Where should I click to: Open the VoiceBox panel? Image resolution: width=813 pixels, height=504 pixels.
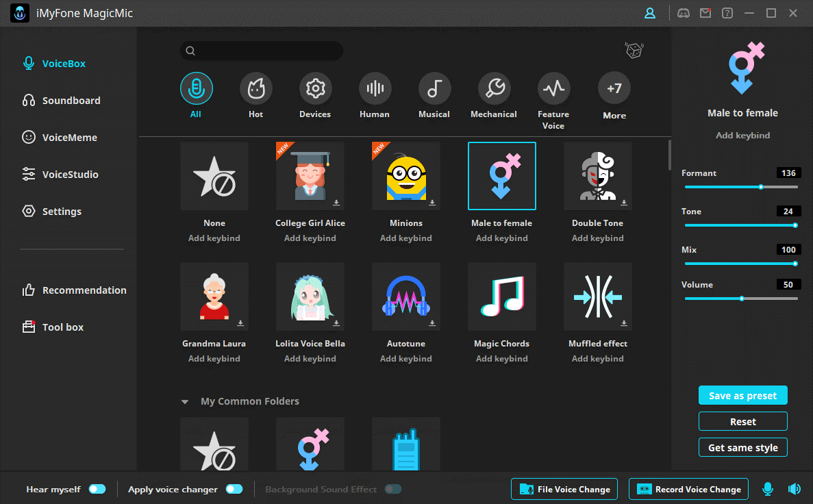coord(62,63)
